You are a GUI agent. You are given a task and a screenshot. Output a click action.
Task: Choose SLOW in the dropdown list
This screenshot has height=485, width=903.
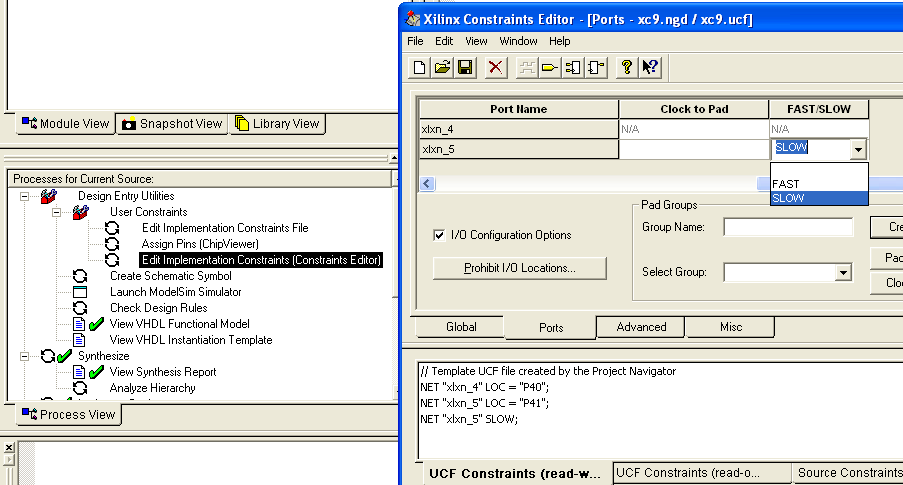(x=819, y=198)
